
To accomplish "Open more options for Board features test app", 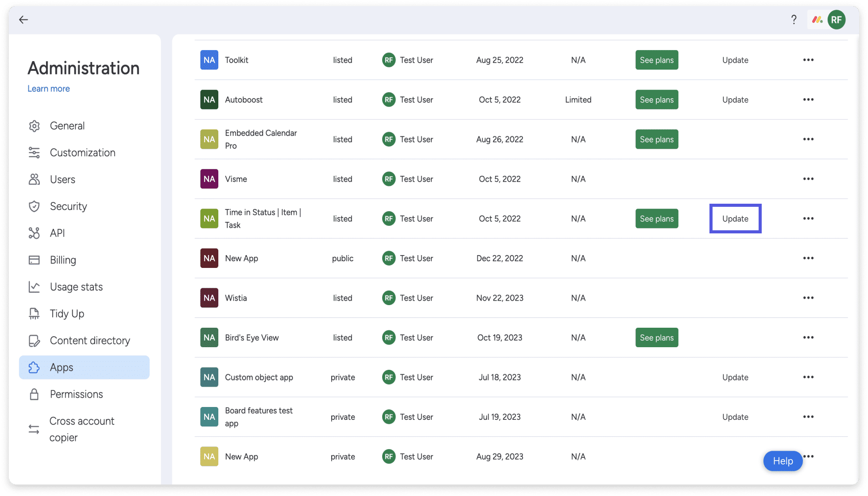I will point(808,417).
